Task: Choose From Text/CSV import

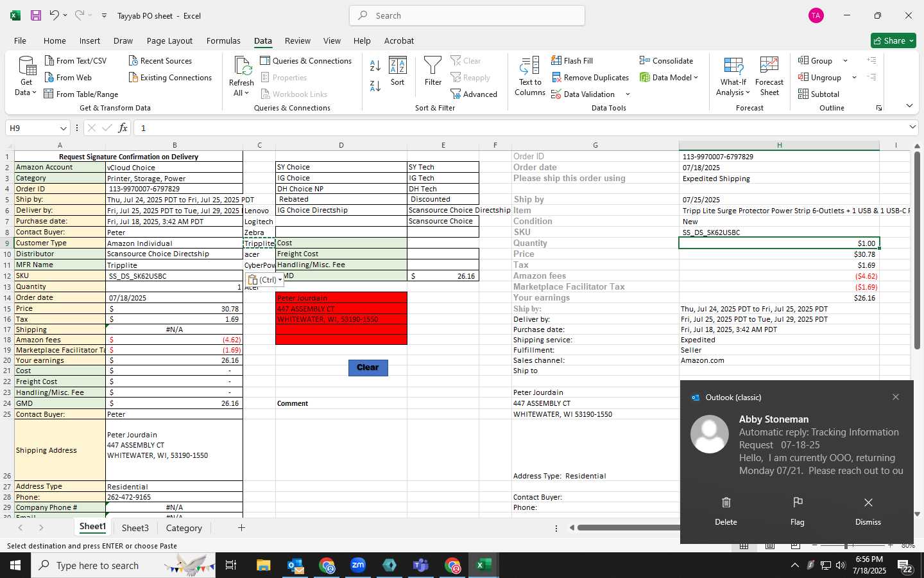Action: point(76,60)
